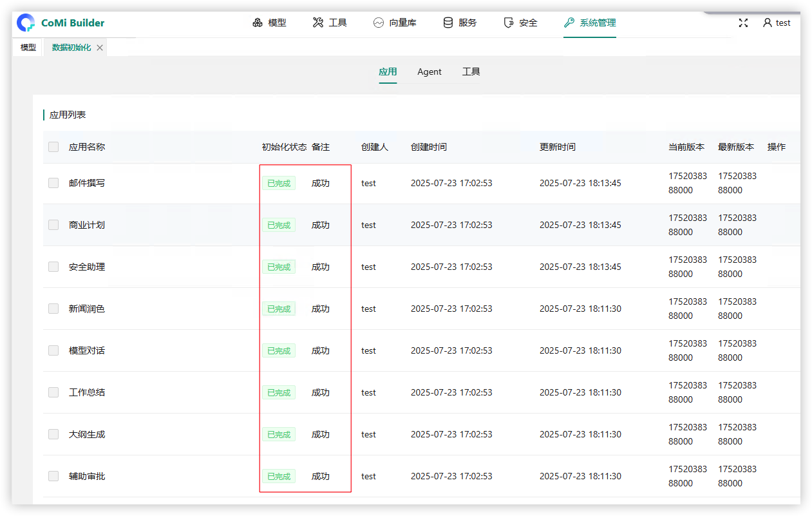Check the 大纲生成 row checkbox
The width and height of the screenshot is (812, 516).
(x=53, y=434)
